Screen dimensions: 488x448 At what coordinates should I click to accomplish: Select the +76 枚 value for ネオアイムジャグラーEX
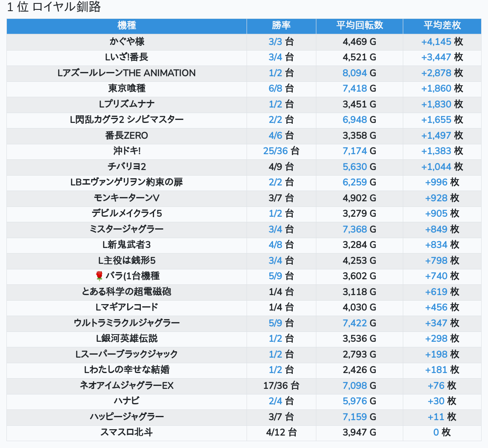436,385
